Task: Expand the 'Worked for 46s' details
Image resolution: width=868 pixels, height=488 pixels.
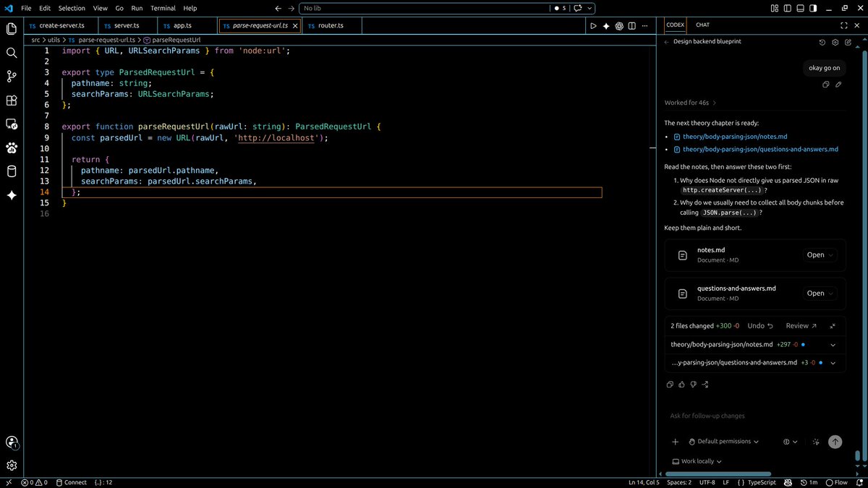Action: point(690,103)
